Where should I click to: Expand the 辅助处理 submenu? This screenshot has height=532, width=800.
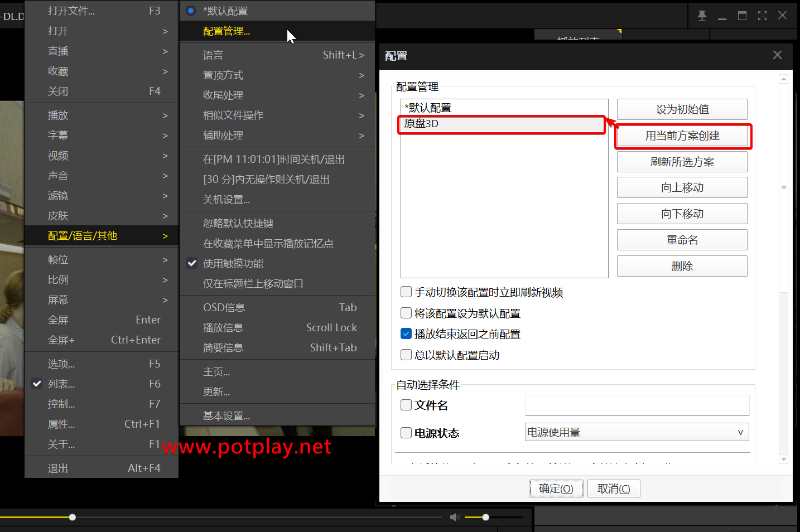tap(277, 136)
